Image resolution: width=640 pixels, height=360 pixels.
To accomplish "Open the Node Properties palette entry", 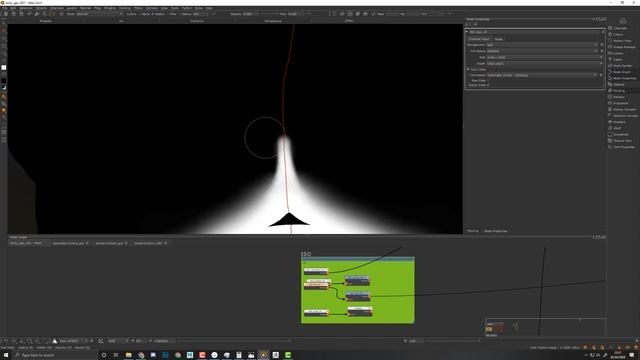I will tap(624, 78).
